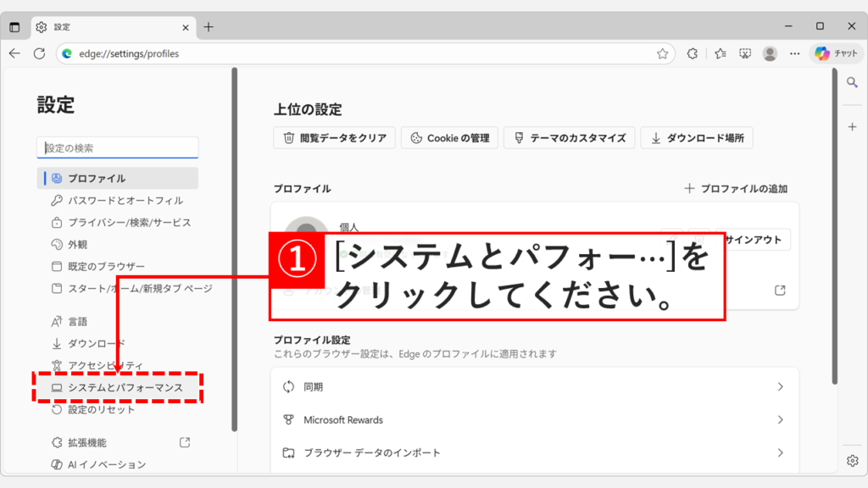
Task: Click the tab actions icon at top left
Action: click(14, 27)
